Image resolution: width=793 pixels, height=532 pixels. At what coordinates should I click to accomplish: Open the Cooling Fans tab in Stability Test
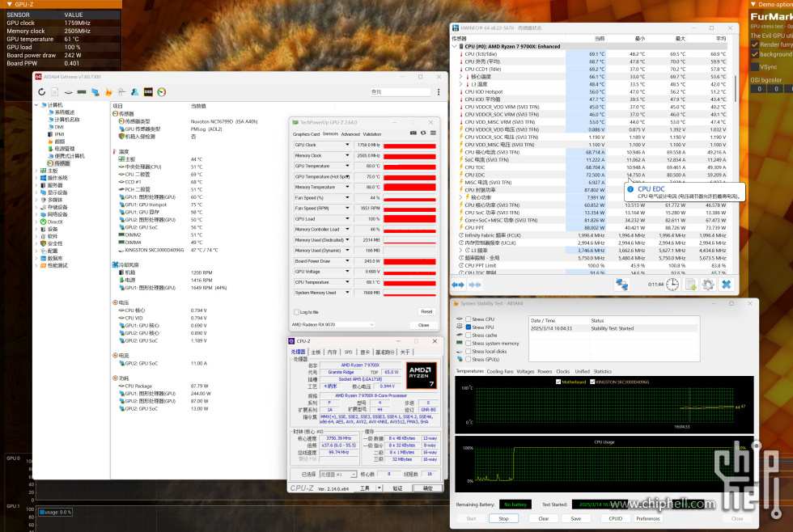tap(500, 371)
